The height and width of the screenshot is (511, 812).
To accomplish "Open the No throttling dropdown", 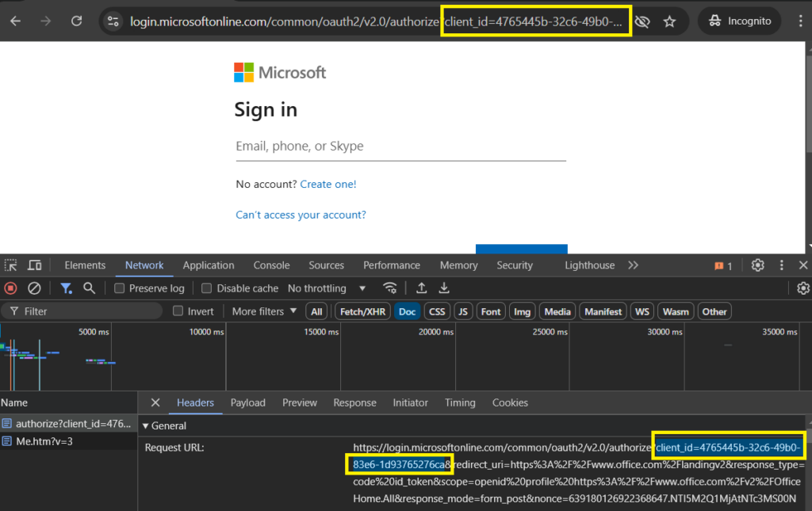I will click(326, 288).
